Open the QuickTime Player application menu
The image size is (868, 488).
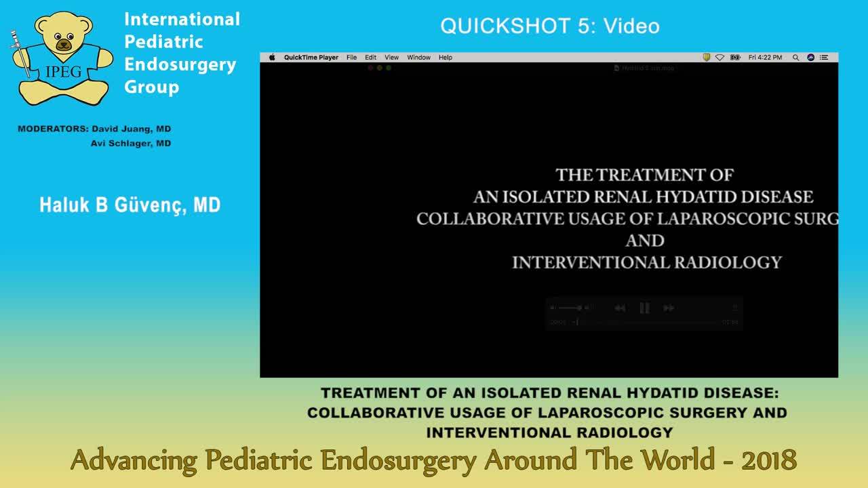click(310, 57)
